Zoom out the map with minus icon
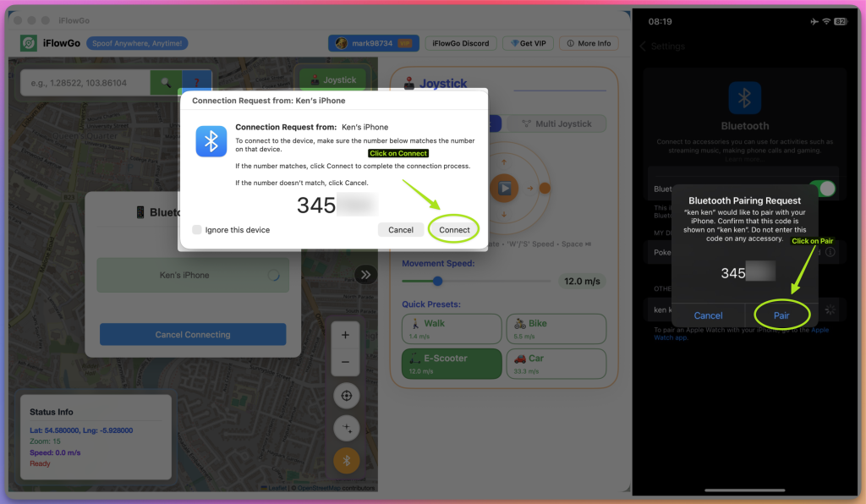This screenshot has height=504, width=866. tap(345, 361)
